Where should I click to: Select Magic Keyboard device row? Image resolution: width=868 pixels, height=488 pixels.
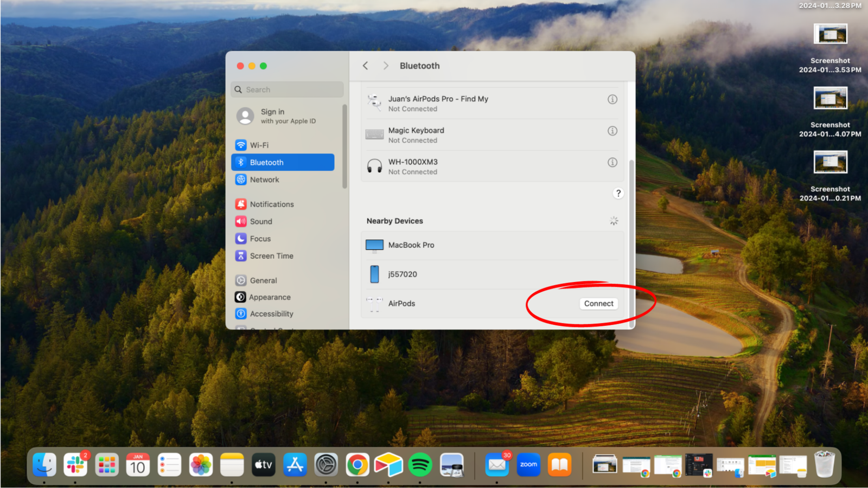[492, 135]
